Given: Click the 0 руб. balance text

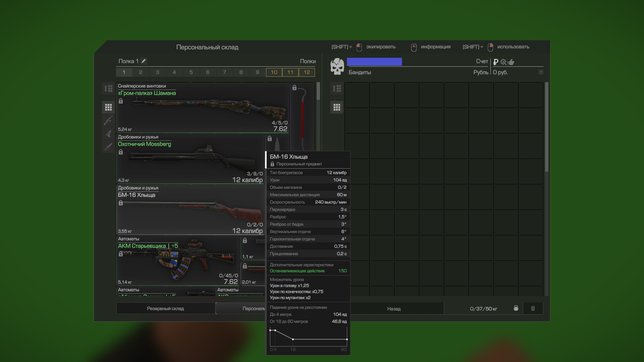Looking at the screenshot, I should [x=500, y=72].
